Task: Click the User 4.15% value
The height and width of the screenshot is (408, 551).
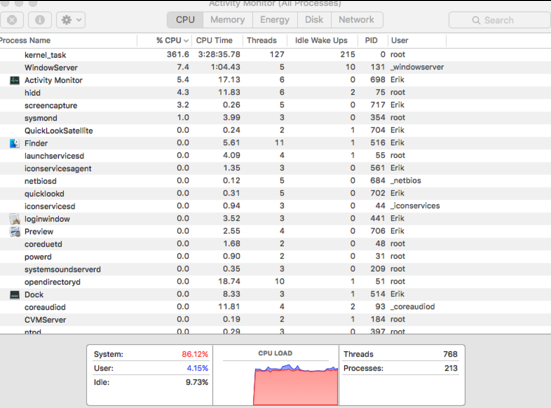Action: (x=197, y=368)
